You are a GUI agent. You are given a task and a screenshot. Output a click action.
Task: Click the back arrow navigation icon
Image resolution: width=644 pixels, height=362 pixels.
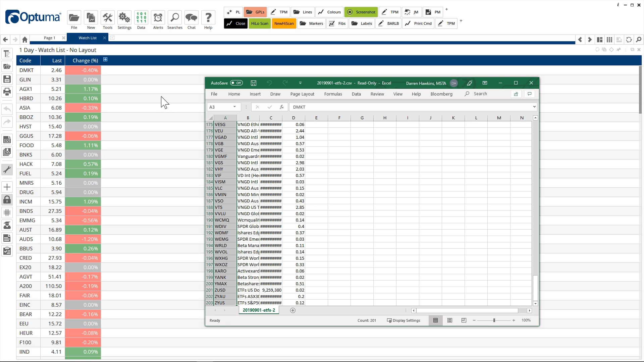point(5,40)
